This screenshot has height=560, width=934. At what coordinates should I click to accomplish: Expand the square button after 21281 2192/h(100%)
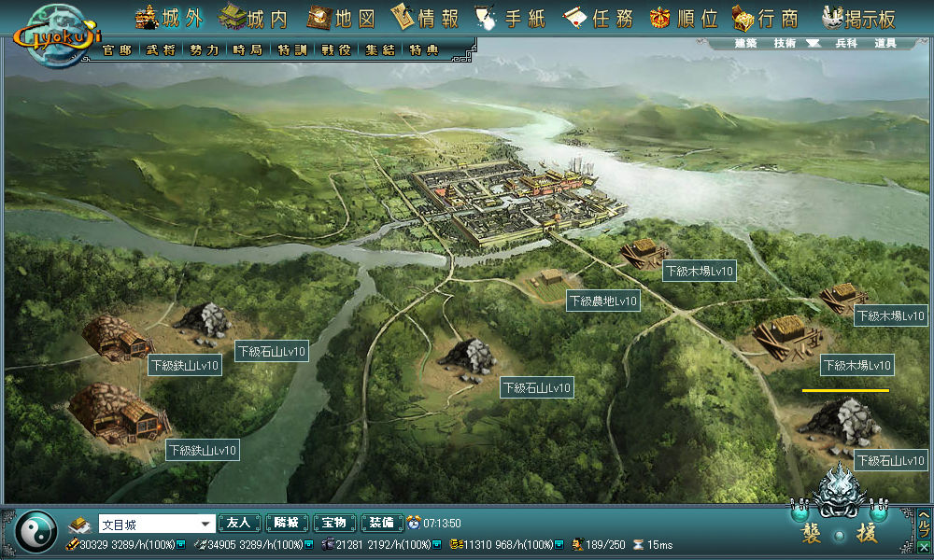click(436, 544)
